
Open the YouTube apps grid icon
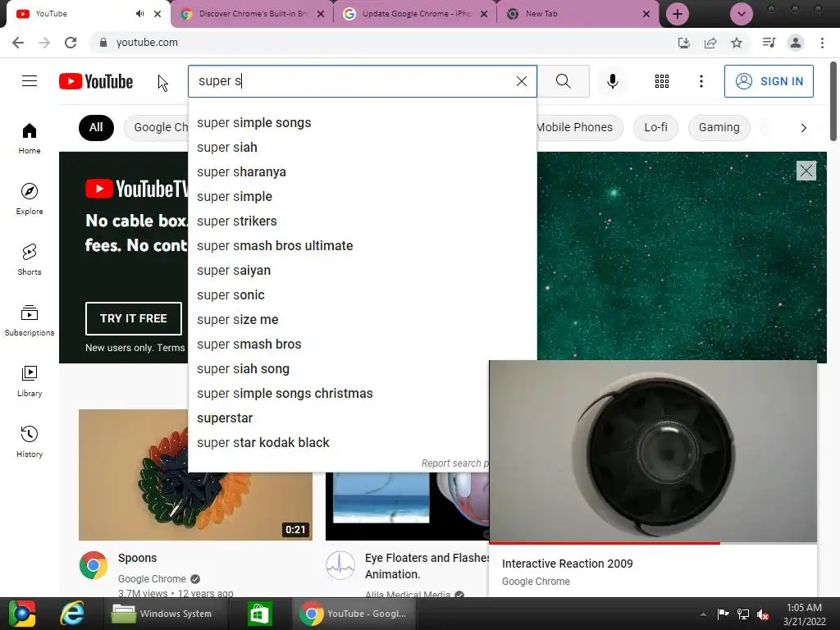pos(662,81)
